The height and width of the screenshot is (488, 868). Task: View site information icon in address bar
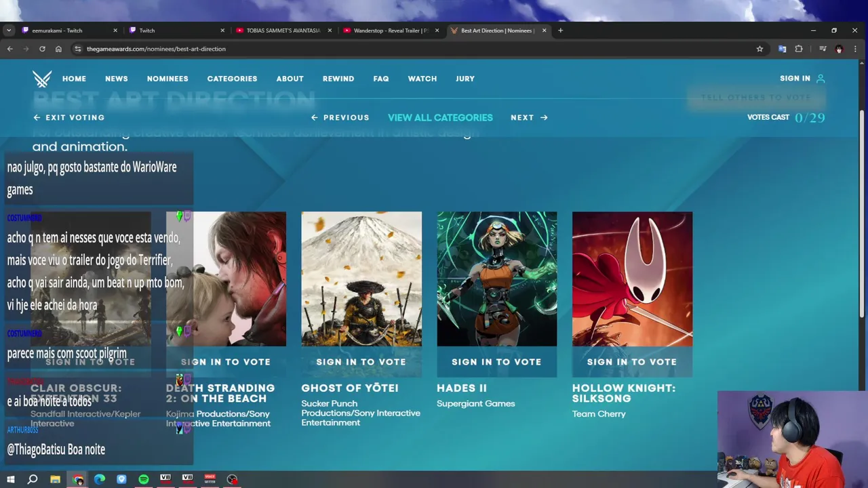click(78, 49)
